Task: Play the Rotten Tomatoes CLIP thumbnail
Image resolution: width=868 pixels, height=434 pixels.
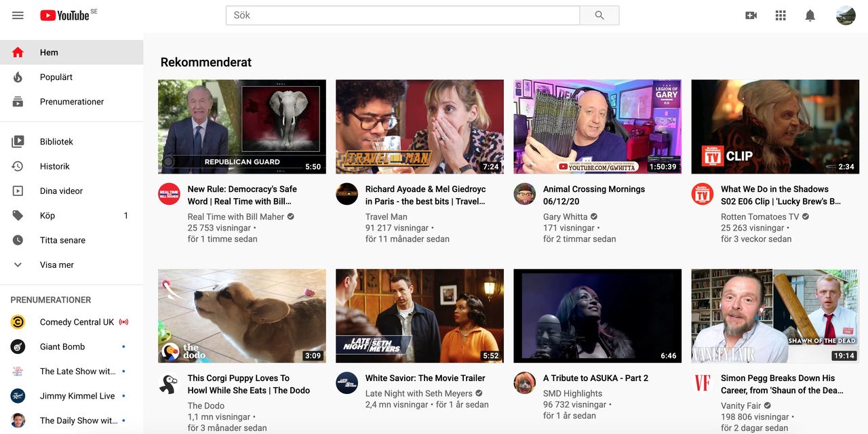Action: (x=775, y=127)
